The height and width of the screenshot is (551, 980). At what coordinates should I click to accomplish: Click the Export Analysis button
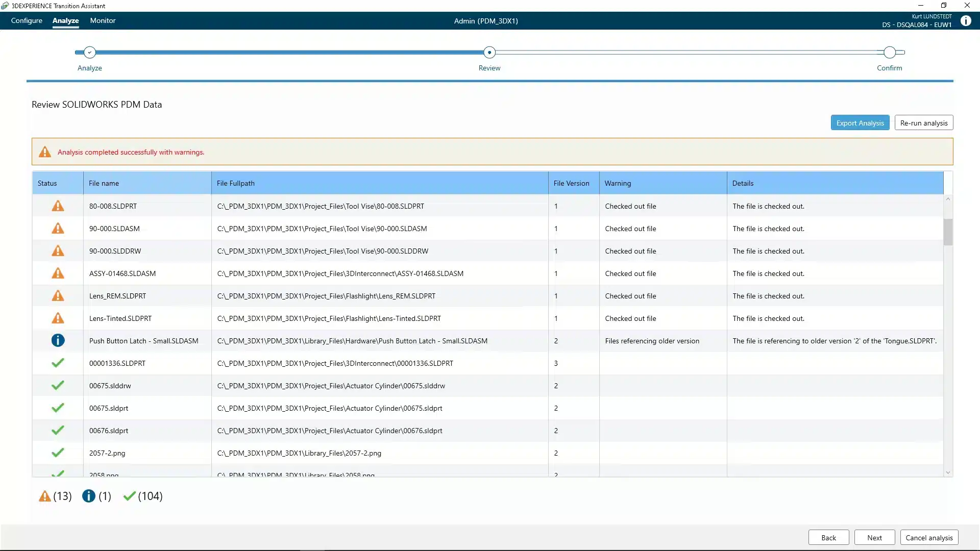860,122
